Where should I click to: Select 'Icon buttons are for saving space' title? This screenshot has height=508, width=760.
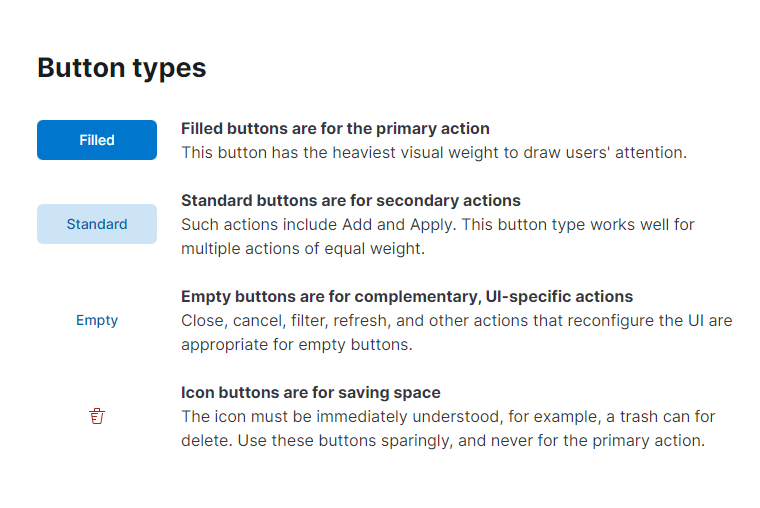tap(311, 392)
